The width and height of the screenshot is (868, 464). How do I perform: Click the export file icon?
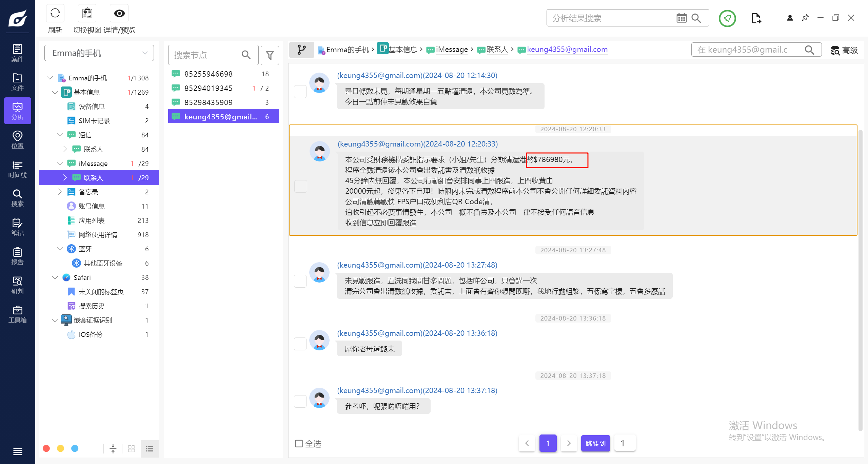[756, 18]
